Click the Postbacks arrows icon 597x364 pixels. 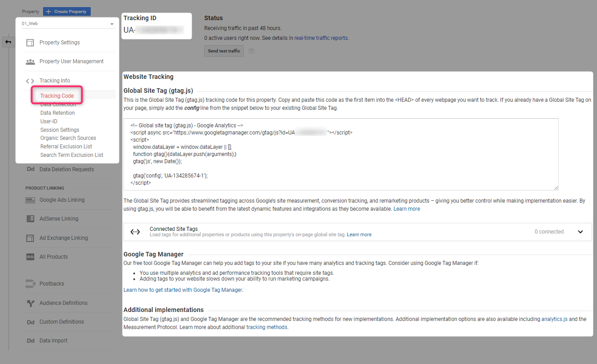pos(30,284)
